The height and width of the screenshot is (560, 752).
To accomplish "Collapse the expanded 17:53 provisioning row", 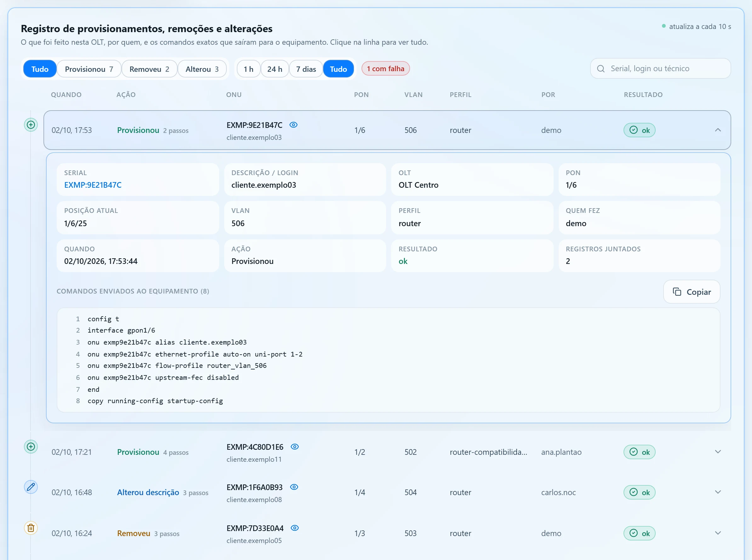I will click(718, 130).
